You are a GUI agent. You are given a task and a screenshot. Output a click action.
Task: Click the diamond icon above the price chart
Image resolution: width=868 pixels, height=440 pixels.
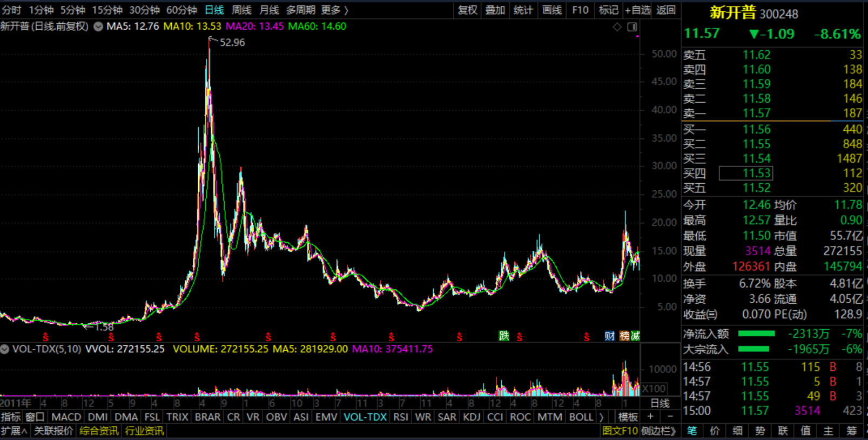point(617,27)
